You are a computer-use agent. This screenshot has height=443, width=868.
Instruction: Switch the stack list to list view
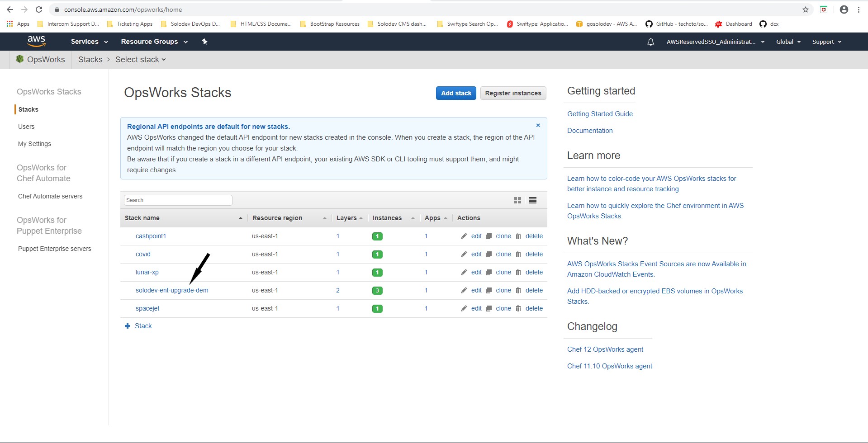tap(533, 200)
